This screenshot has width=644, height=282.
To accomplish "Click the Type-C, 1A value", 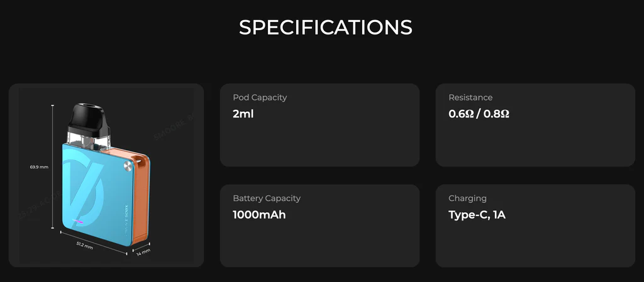I will (x=477, y=215).
